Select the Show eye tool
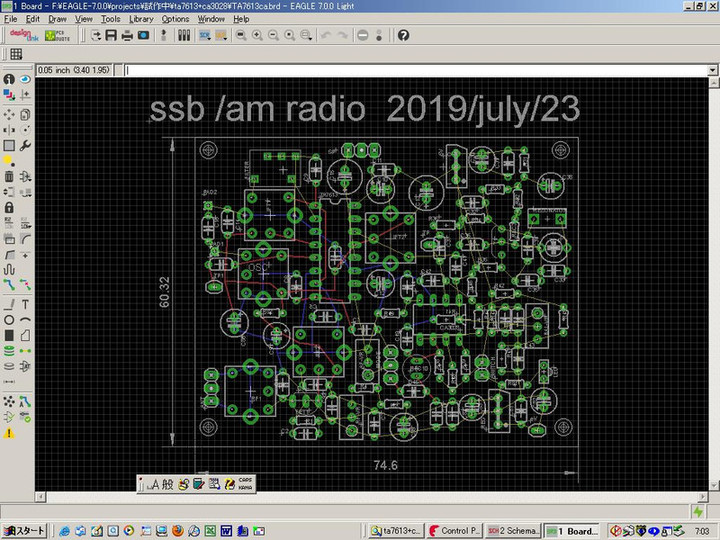Screen dimensions: 720x540 [x=25, y=79]
